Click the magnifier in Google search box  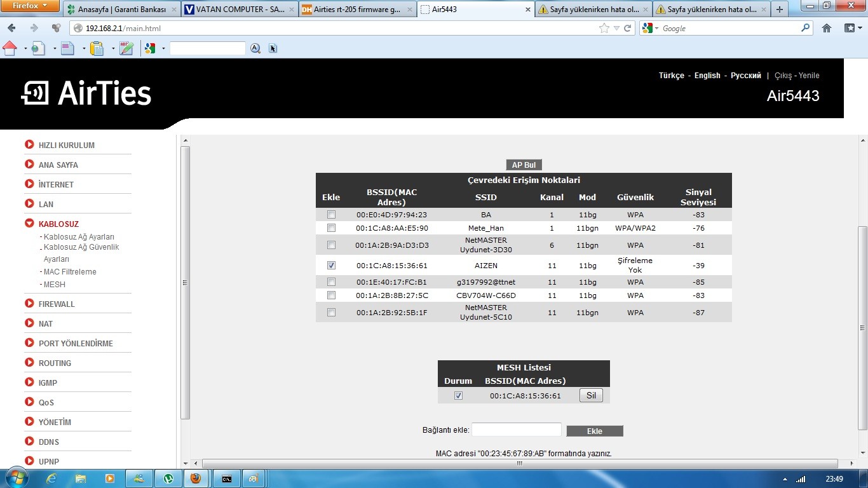[806, 28]
